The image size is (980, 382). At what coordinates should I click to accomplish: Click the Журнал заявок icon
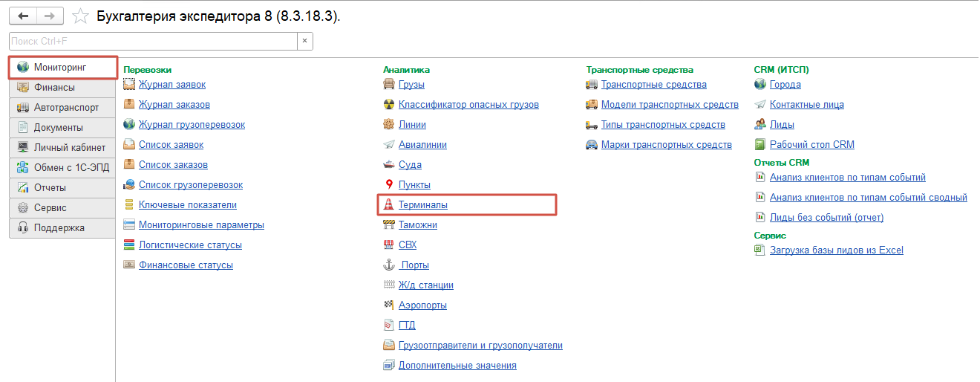pyautogui.click(x=129, y=84)
